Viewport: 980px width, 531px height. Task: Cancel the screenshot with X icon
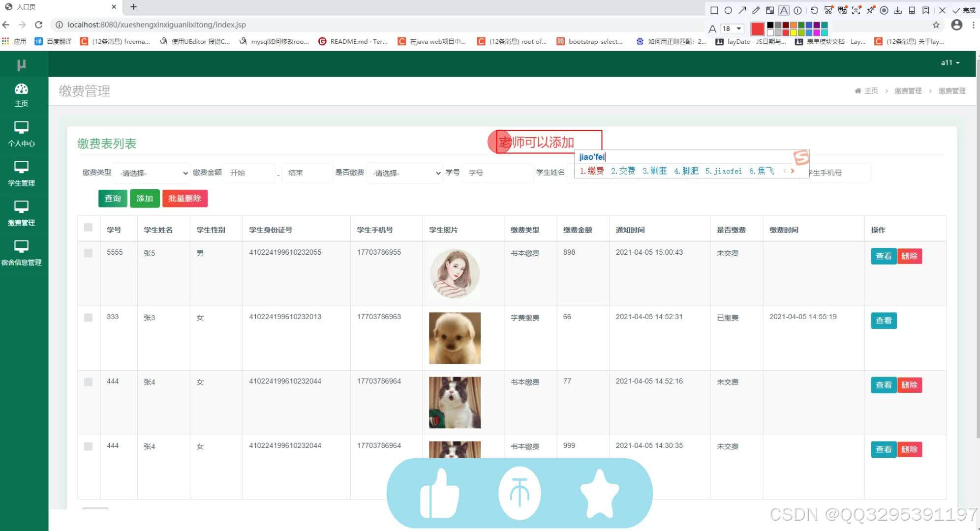point(942,10)
